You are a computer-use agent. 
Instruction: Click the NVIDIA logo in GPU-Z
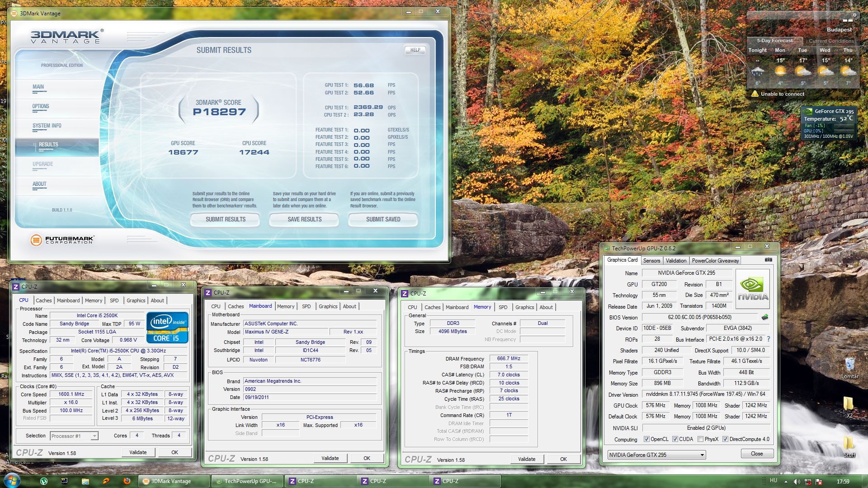click(x=752, y=289)
